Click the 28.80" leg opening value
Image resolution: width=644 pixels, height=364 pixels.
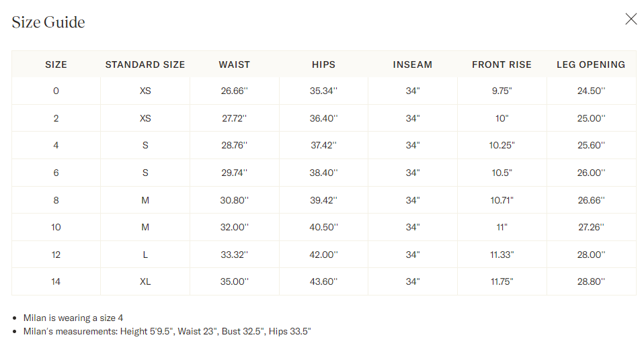(591, 281)
